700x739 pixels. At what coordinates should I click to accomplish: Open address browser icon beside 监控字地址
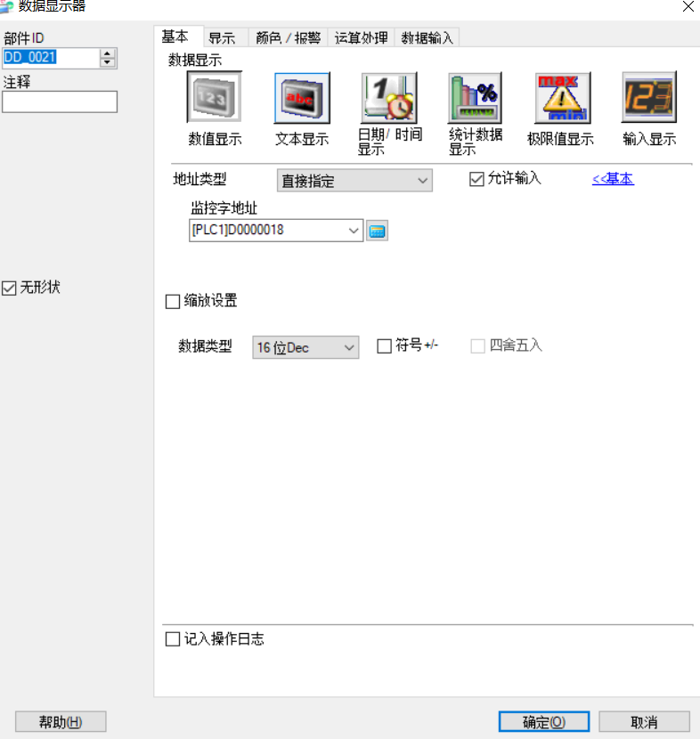(x=378, y=231)
